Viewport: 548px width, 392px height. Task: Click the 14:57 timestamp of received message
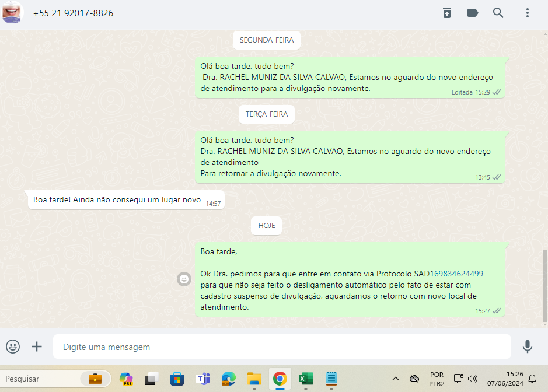213,204
